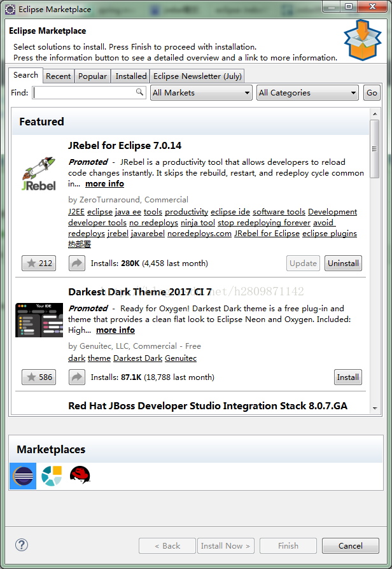Viewport: 392px width, 569px height.
Task: Switch to the Installed tab
Action: pos(131,76)
